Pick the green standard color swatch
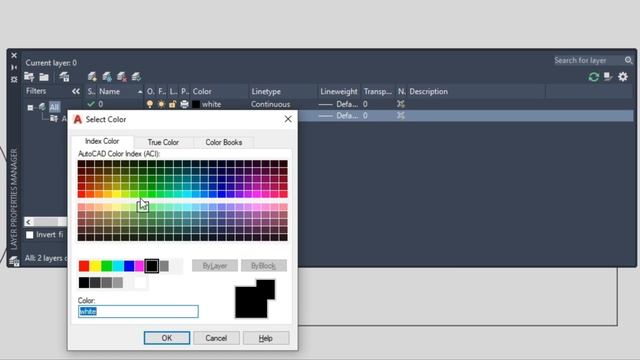 [x=107, y=266]
